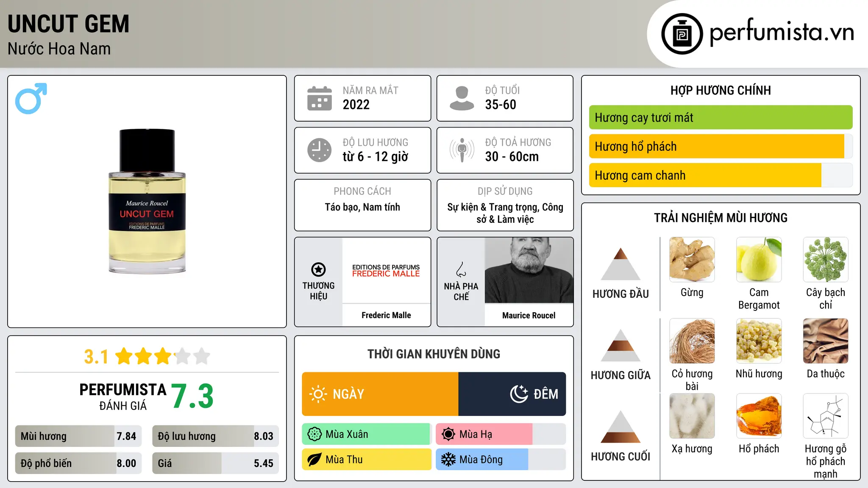Open the Gừng ginger note image
Screen dimensions: 868x488
click(692, 260)
